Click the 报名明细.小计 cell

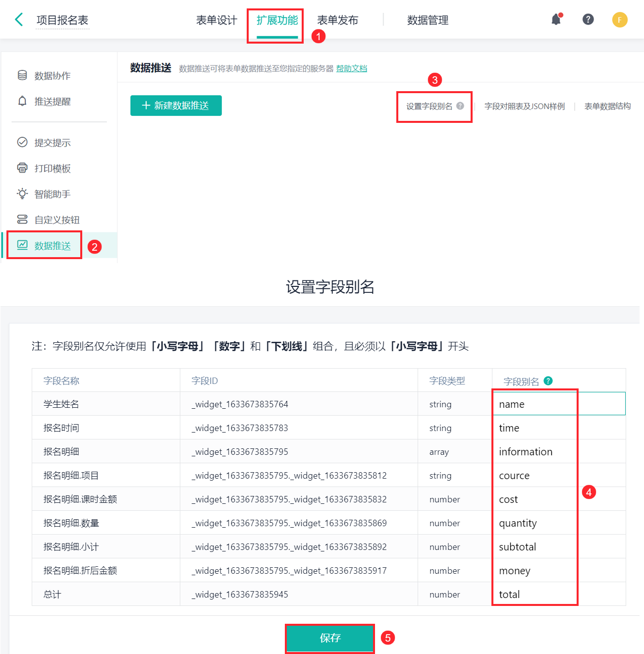[x=106, y=546]
